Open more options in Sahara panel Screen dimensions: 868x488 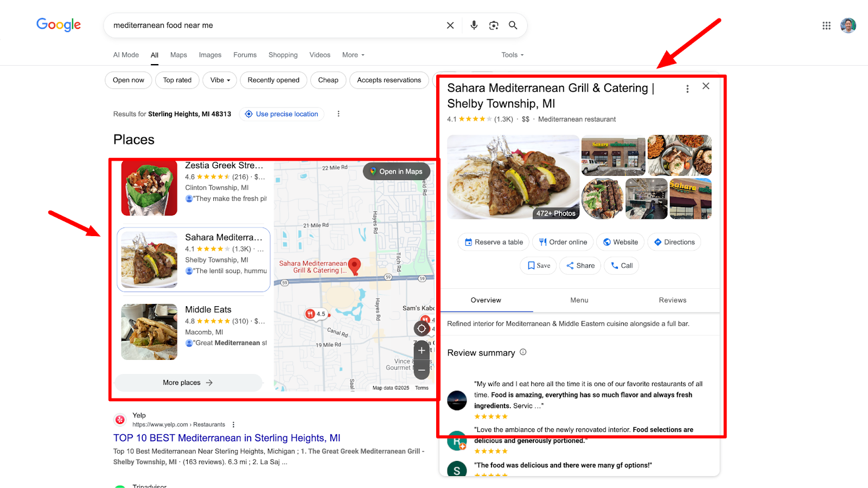[687, 89]
